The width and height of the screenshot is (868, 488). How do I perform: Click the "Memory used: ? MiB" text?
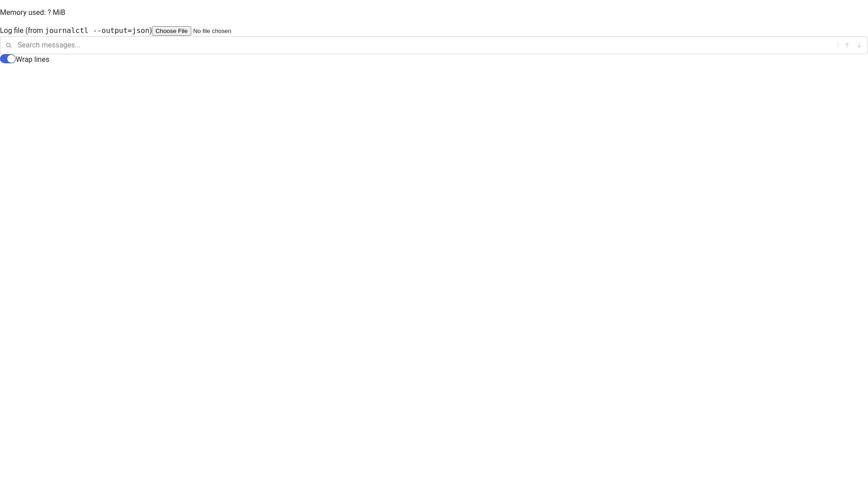tap(33, 13)
